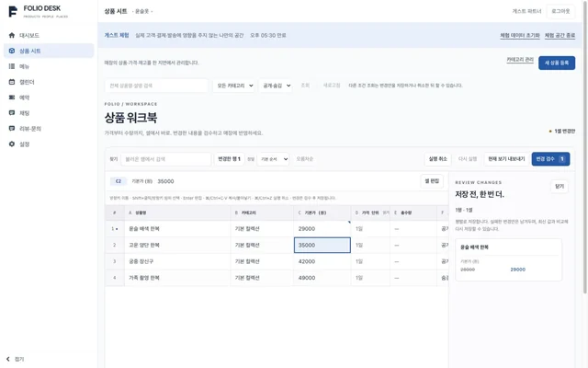Click the C2 cell reference badge

(119, 181)
